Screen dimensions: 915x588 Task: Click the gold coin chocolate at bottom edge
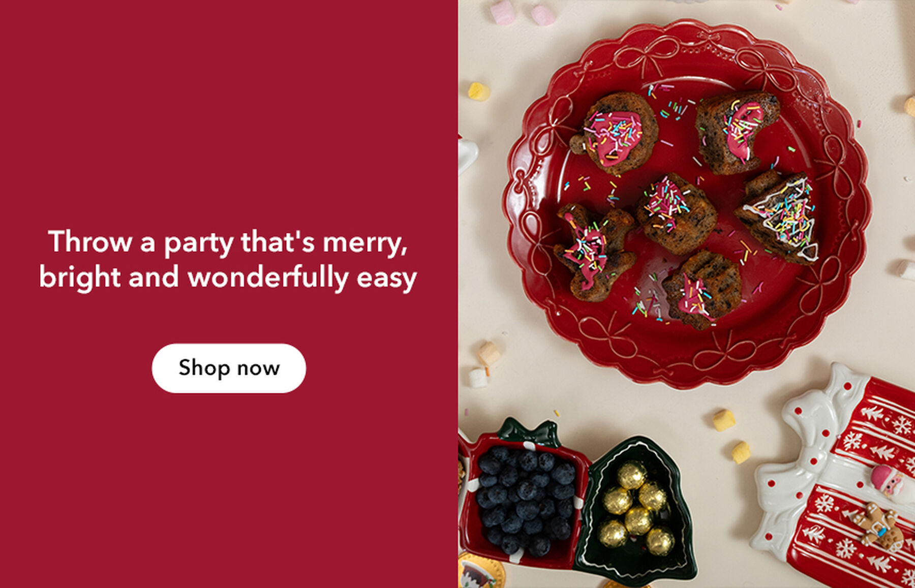point(481,571)
